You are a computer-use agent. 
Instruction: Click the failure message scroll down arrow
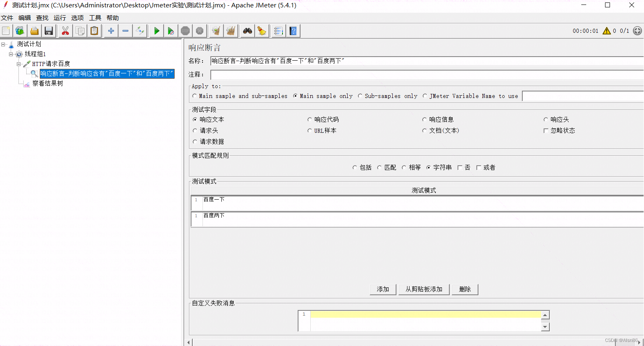click(545, 327)
